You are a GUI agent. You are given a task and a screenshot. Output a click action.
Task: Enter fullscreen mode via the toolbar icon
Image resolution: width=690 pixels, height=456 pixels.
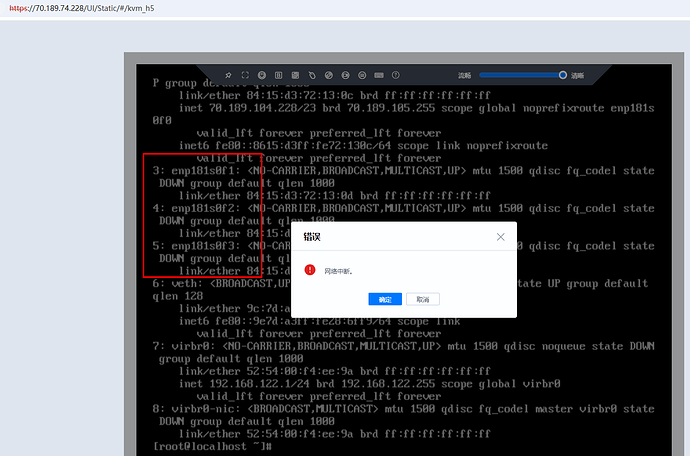coord(244,75)
